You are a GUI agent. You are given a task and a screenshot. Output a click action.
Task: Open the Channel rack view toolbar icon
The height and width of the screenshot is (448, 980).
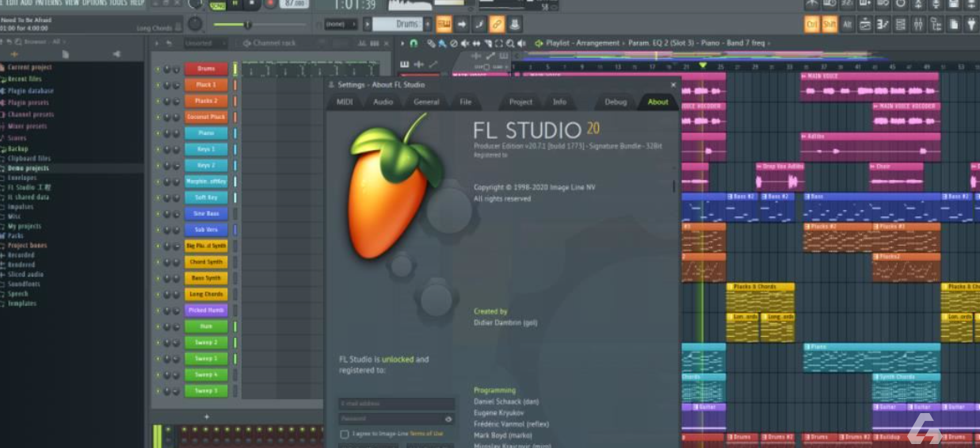click(900, 25)
